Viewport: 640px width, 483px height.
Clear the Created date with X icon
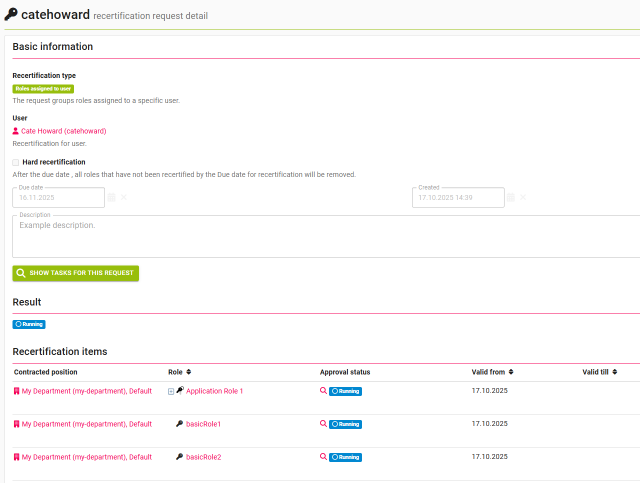pyautogui.click(x=522, y=198)
